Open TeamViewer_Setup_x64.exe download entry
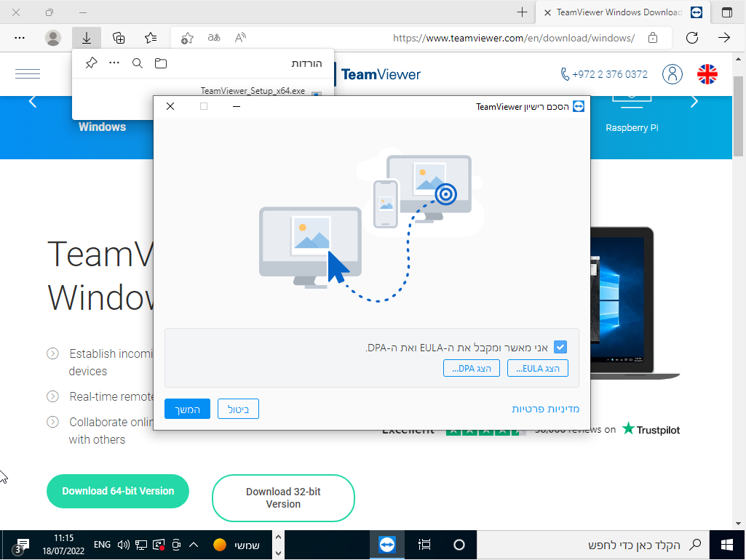 253,90
